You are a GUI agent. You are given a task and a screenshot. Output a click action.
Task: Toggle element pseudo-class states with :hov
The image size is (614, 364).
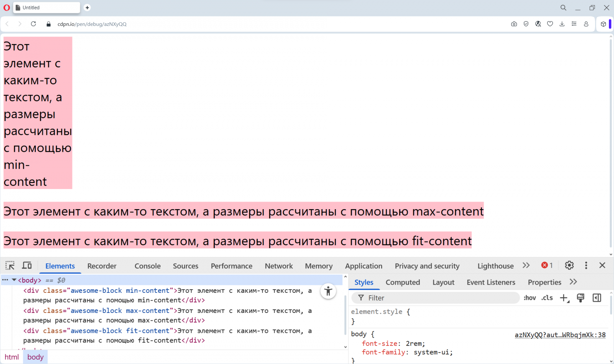coord(529,298)
